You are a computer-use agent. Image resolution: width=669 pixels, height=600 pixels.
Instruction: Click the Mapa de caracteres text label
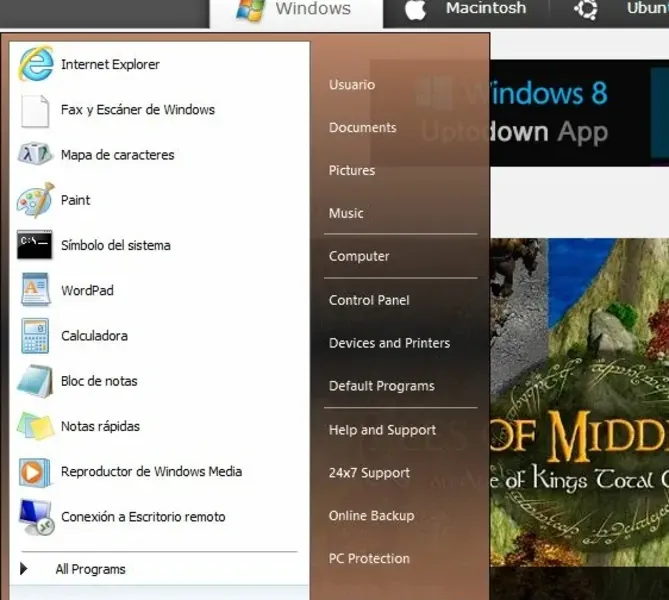click(117, 155)
